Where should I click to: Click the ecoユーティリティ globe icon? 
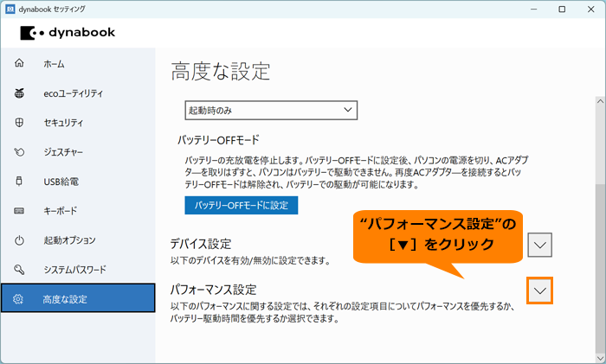pyautogui.click(x=19, y=93)
